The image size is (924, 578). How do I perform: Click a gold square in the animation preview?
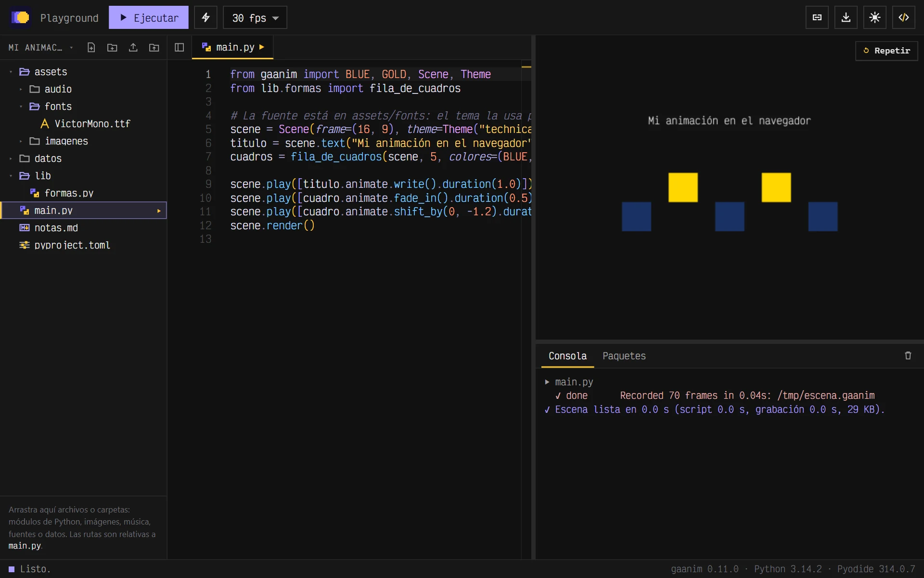click(683, 187)
